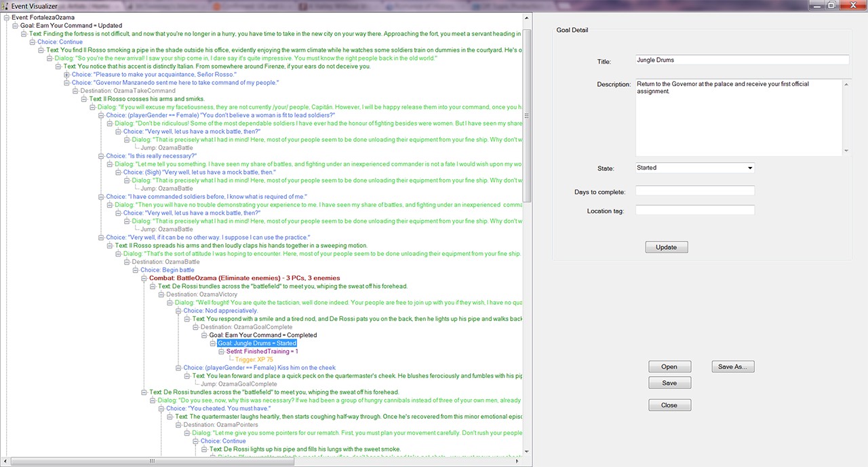The height and width of the screenshot is (467, 868).
Task: Collapse the 'Combat: BattleOzama' node
Action: [143, 278]
